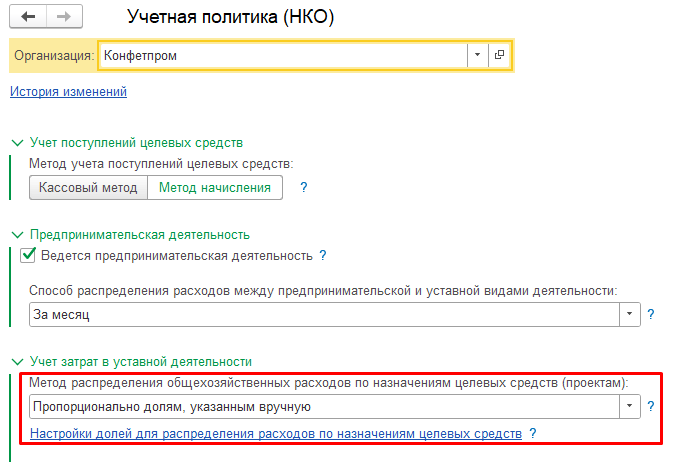Open Настройки долей для распределения расходов link
Image resolution: width=678 pixels, height=462 pixels.
[x=276, y=434]
